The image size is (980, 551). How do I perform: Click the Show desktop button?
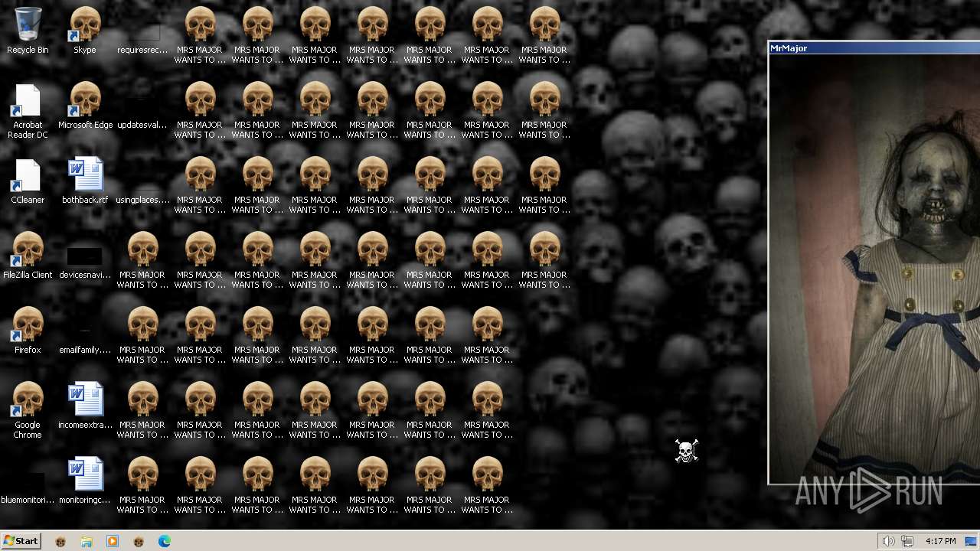coord(971,541)
